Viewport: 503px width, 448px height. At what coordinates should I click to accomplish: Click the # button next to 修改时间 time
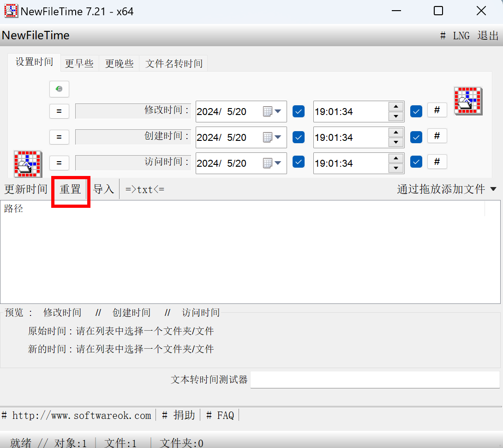(437, 109)
